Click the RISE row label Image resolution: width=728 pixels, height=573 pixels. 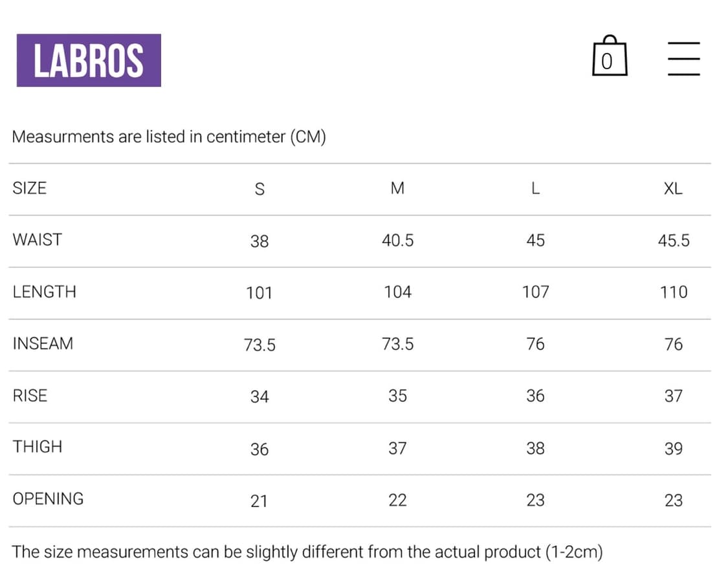[30, 395]
